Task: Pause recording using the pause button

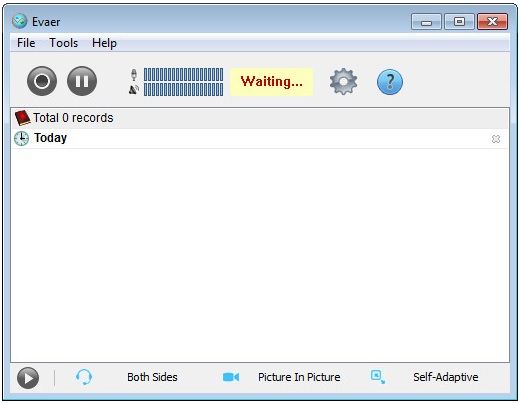Action: [x=82, y=81]
